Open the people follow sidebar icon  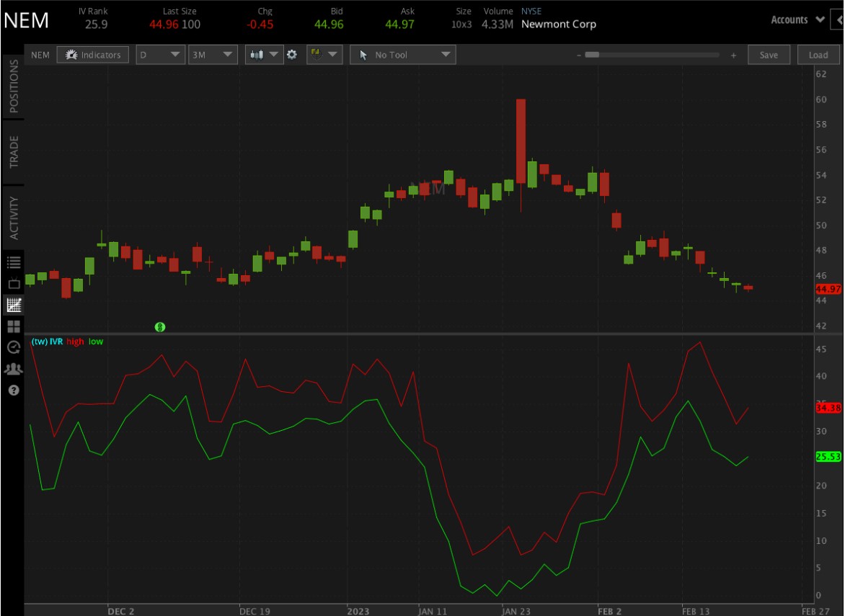14,369
